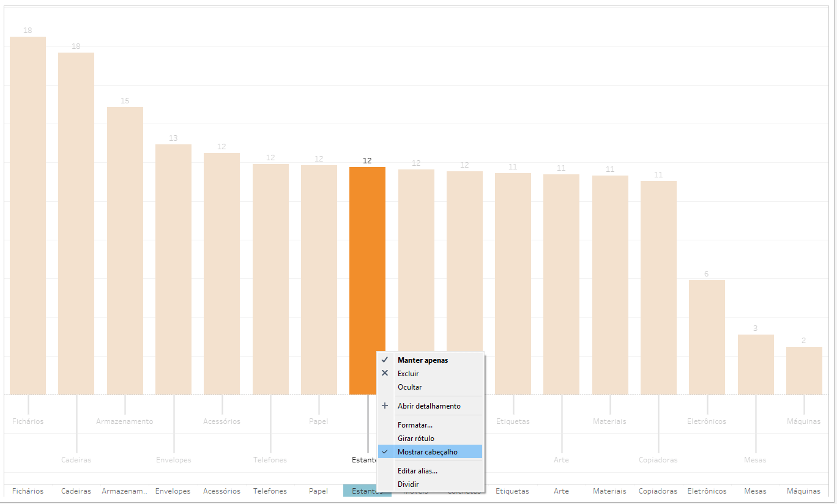Select the tallest bar for Fichários
Image resolution: width=837 pixels, height=504 pixels.
pyautogui.click(x=28, y=215)
